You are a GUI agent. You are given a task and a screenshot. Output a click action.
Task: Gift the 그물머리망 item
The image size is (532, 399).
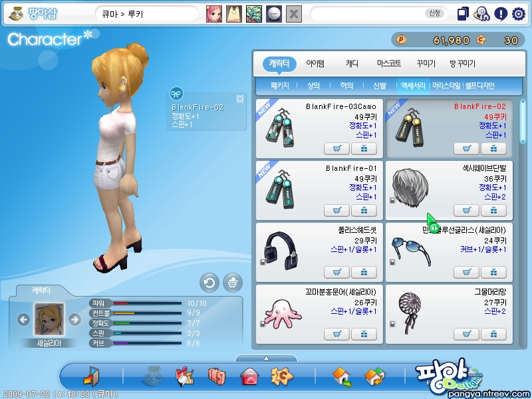tap(493, 334)
